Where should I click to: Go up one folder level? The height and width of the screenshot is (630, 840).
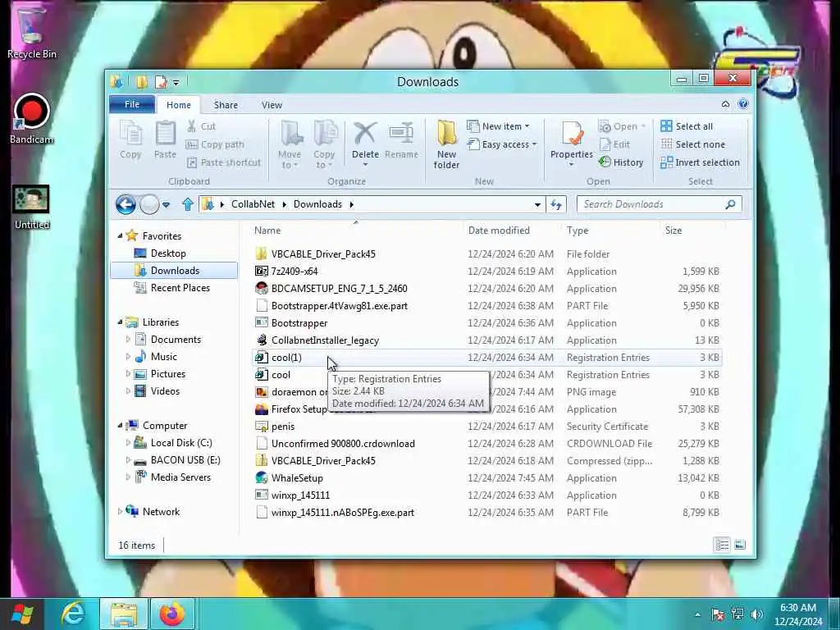click(x=188, y=204)
